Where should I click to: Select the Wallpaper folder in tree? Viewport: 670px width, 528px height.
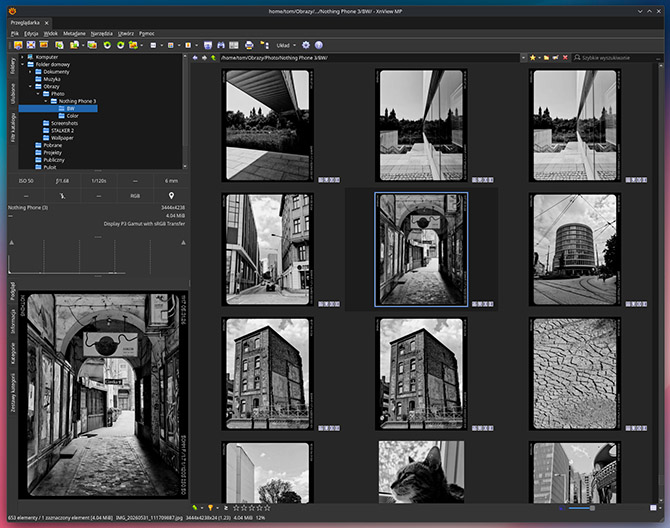tap(58, 138)
